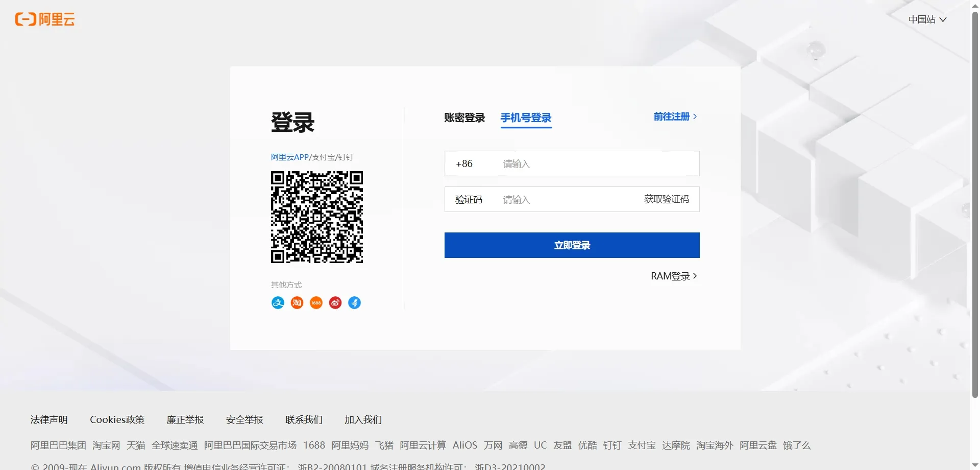Click the 验证码 verification code field
The width and height of the screenshot is (980, 470).
tap(561, 199)
